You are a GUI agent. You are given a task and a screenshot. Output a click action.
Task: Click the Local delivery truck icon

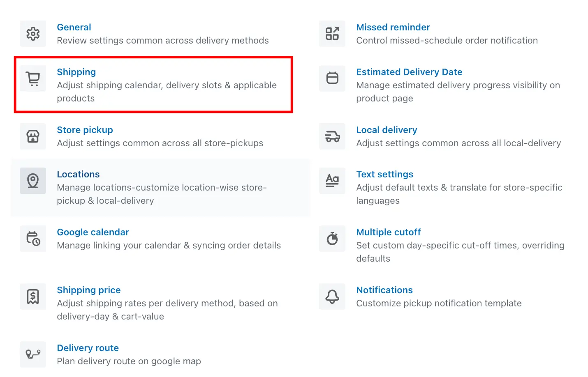(x=332, y=136)
